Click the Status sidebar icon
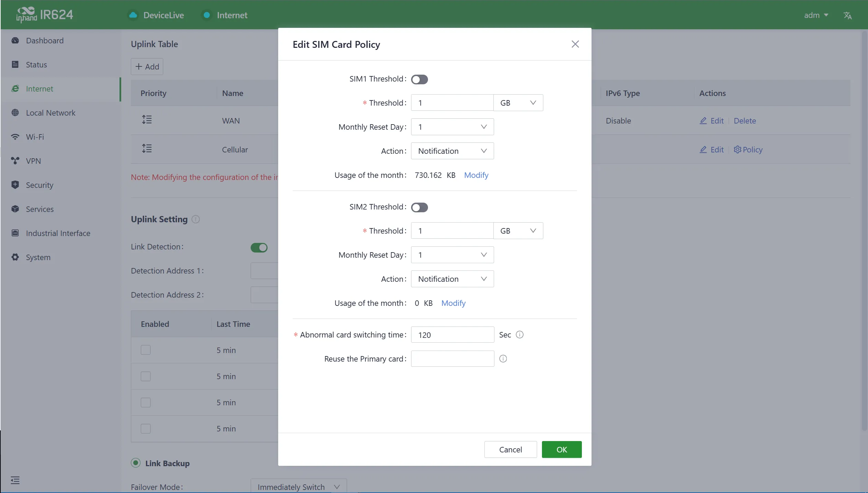This screenshot has height=493, width=868. click(x=15, y=65)
